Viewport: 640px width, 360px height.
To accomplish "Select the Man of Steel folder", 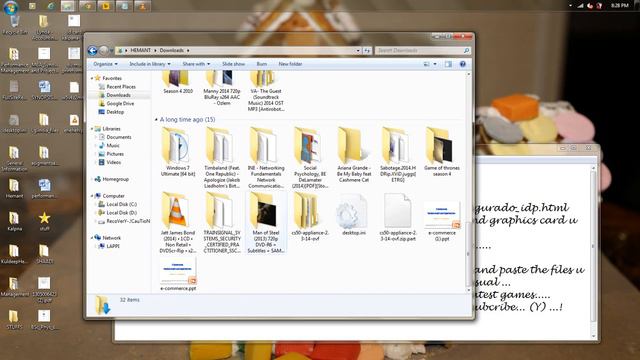I will (x=266, y=222).
